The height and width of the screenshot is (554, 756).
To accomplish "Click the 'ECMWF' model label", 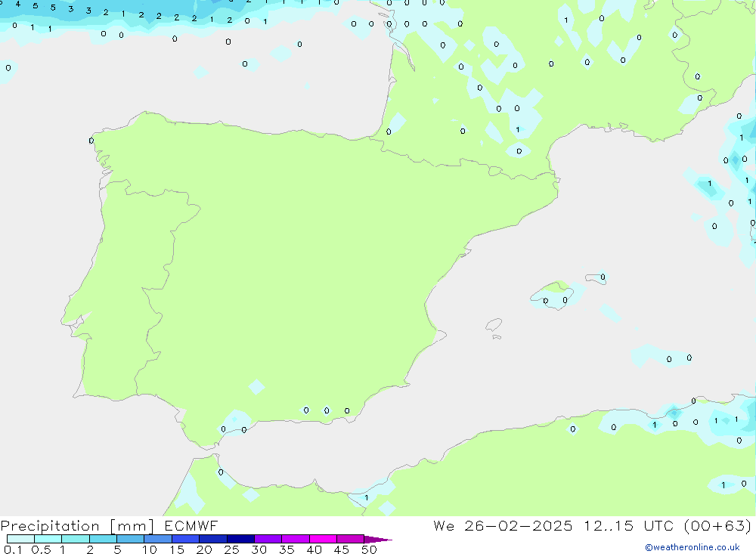I will pos(191,525).
